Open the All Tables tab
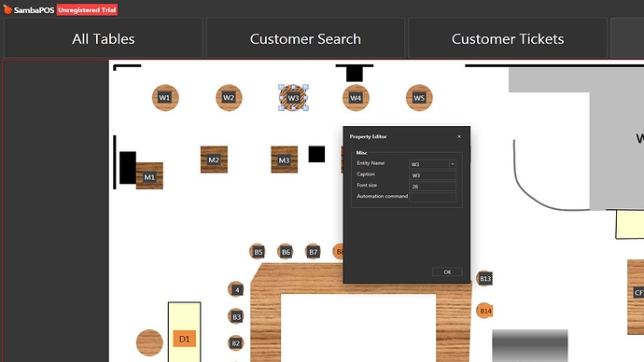644x362 pixels. point(104,38)
